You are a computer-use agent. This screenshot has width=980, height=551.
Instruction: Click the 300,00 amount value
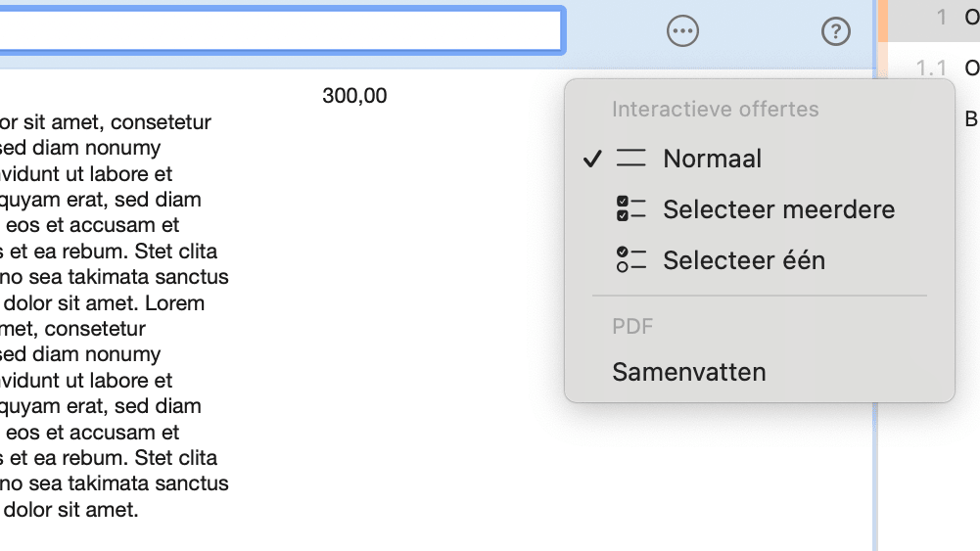click(x=354, y=96)
